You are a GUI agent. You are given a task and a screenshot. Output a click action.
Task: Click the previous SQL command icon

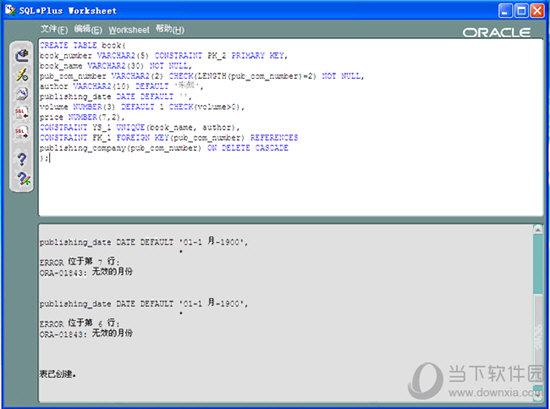tap(22, 113)
